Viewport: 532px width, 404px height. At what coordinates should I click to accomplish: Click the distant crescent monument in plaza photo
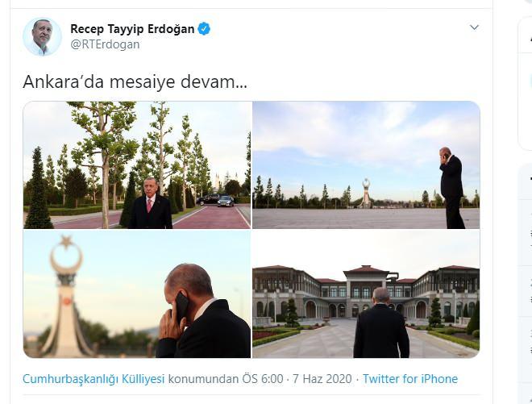(x=366, y=194)
